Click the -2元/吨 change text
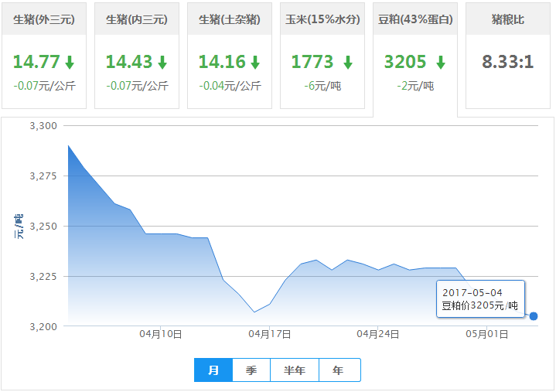This screenshot has height=392, width=556. pyautogui.click(x=415, y=86)
